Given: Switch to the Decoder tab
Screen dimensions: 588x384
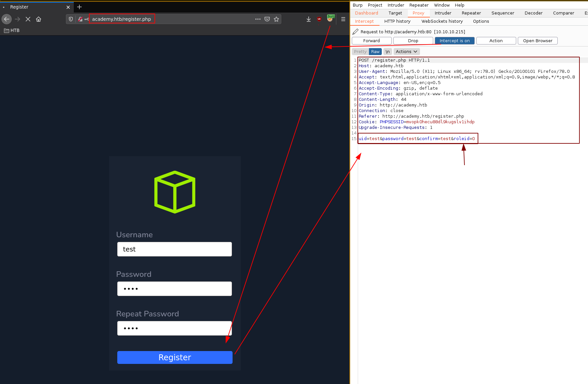Looking at the screenshot, I should (533, 13).
